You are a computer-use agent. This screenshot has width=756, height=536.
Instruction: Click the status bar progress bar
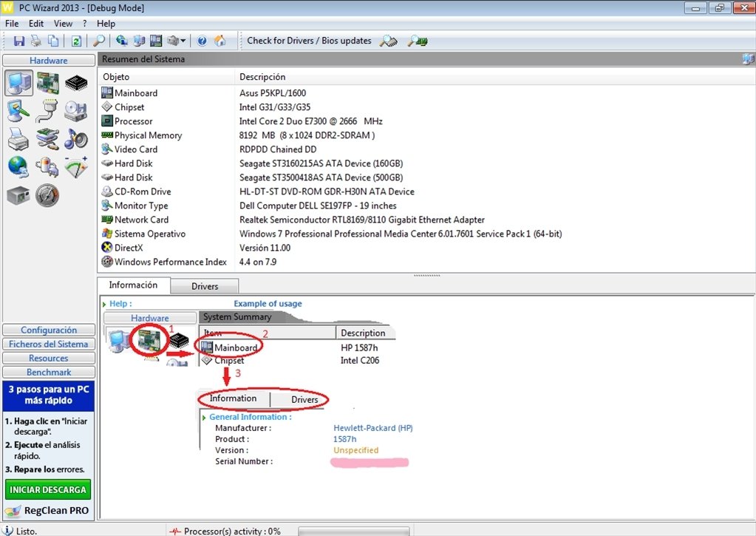point(354,531)
